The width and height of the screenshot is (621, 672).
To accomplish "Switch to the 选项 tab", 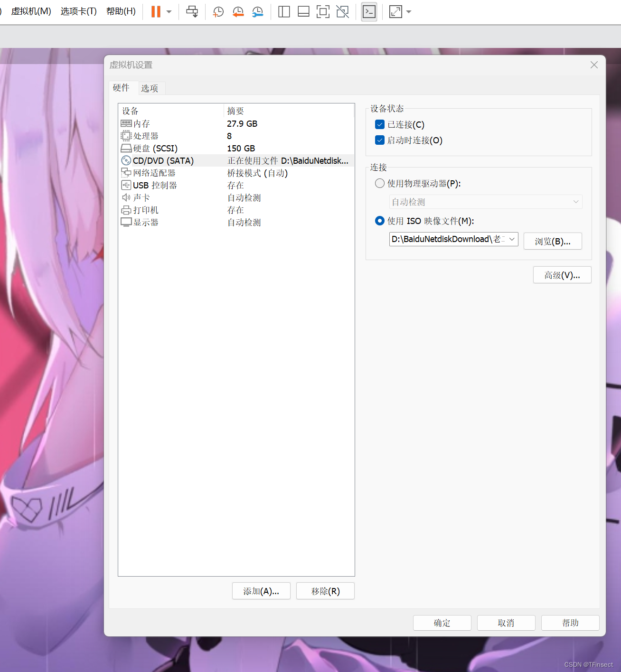I will pos(150,88).
